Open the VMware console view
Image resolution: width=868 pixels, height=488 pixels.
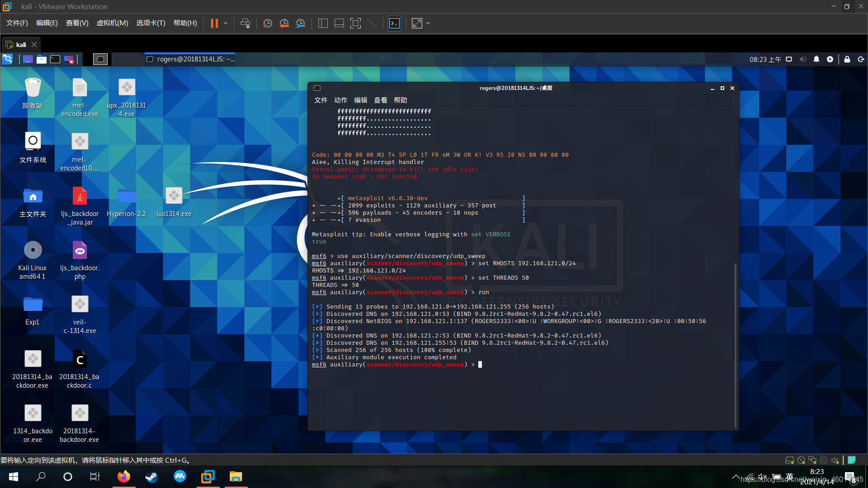394,23
